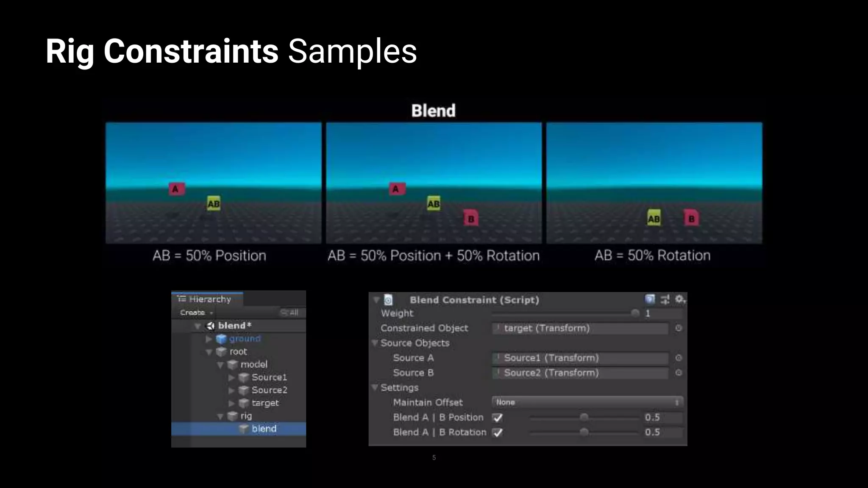868x488 pixels.
Task: Click the Unity scene icon beside blend*
Action: tap(211, 326)
